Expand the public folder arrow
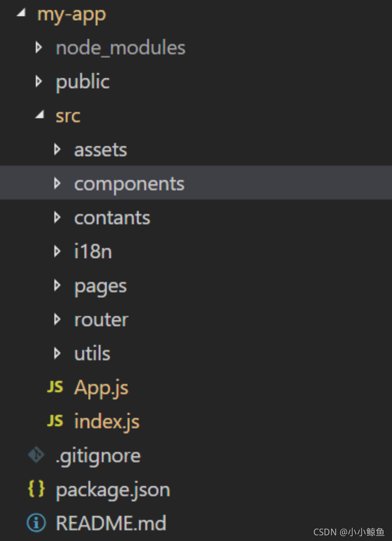The width and height of the screenshot is (392, 541). (39, 82)
